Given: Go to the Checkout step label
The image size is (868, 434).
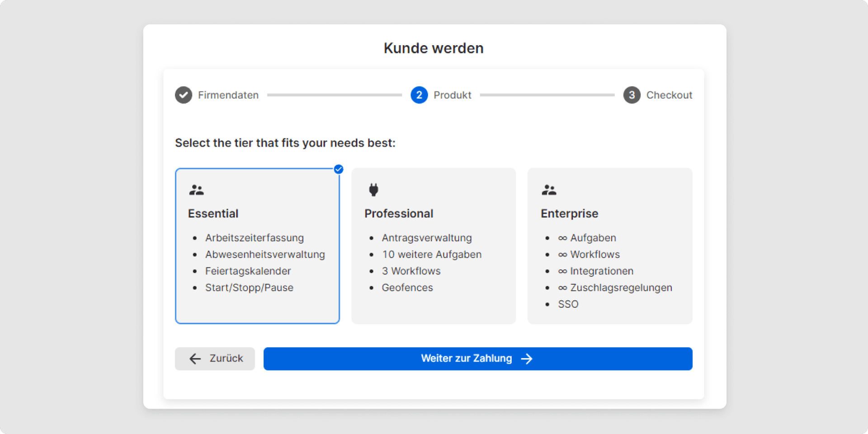Looking at the screenshot, I should point(670,95).
